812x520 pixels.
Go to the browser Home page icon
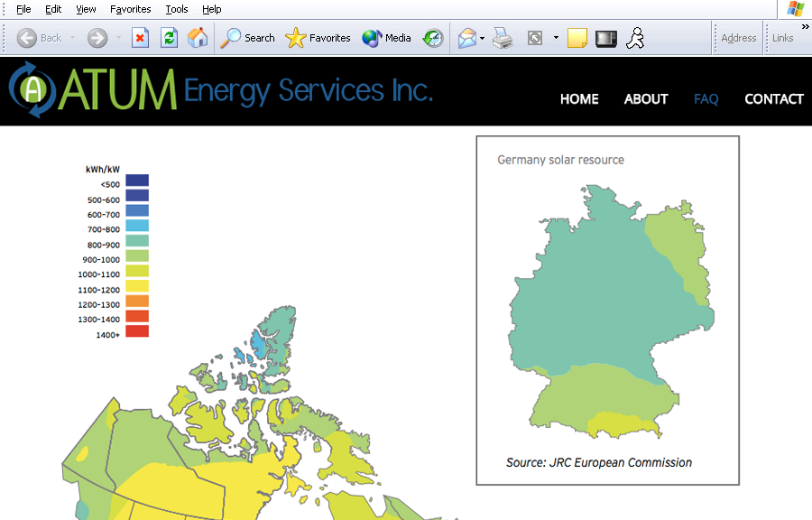point(198,38)
